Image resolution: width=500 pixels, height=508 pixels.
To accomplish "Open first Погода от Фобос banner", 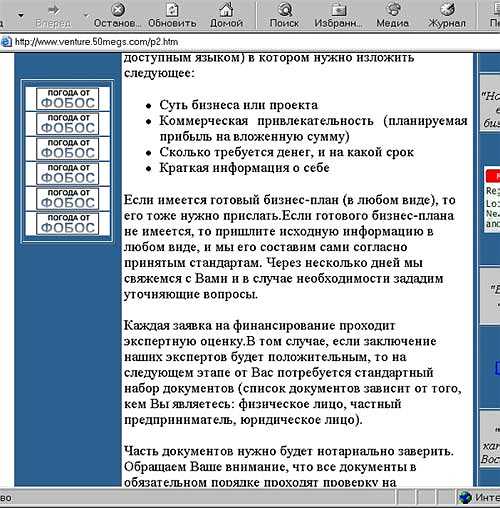I will click(x=68, y=99).
